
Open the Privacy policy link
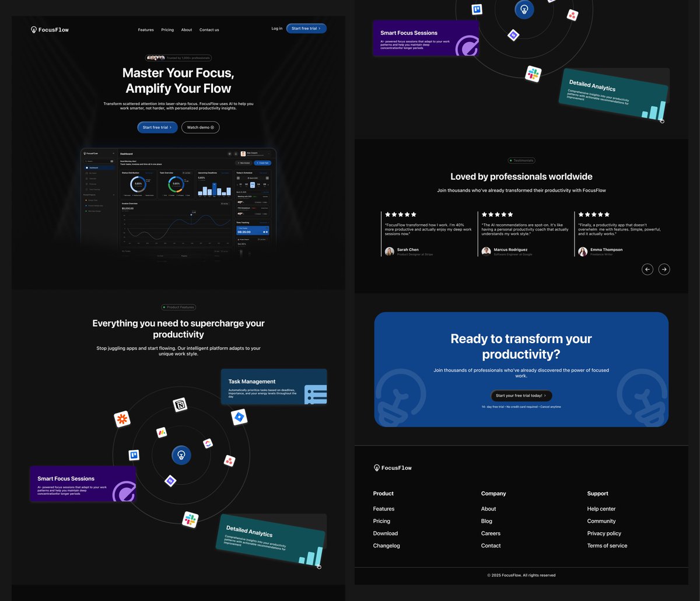(x=604, y=533)
